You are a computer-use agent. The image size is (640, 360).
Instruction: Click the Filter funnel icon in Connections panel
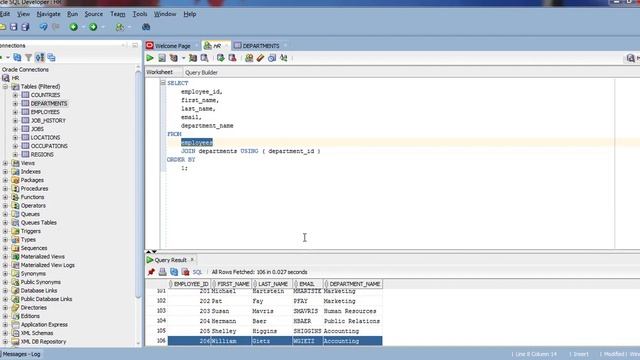pos(28,58)
